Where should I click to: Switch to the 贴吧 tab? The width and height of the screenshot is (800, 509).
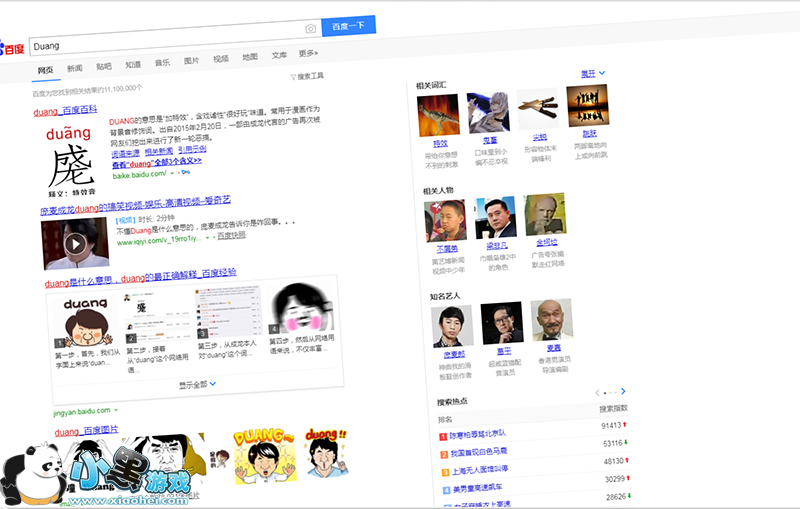click(104, 66)
